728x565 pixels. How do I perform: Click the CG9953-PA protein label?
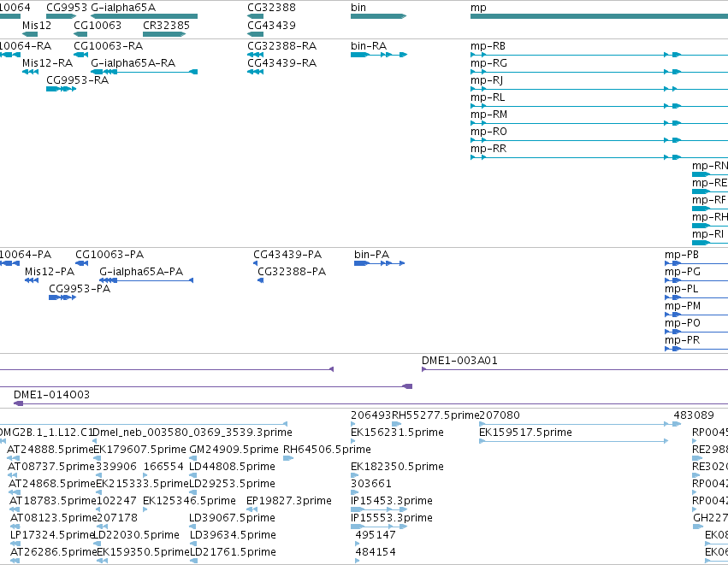pos(80,289)
